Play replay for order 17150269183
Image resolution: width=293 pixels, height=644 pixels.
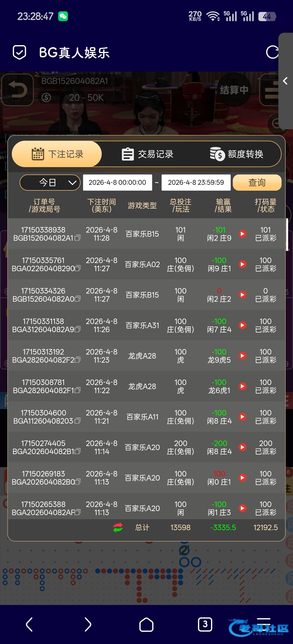242,478
